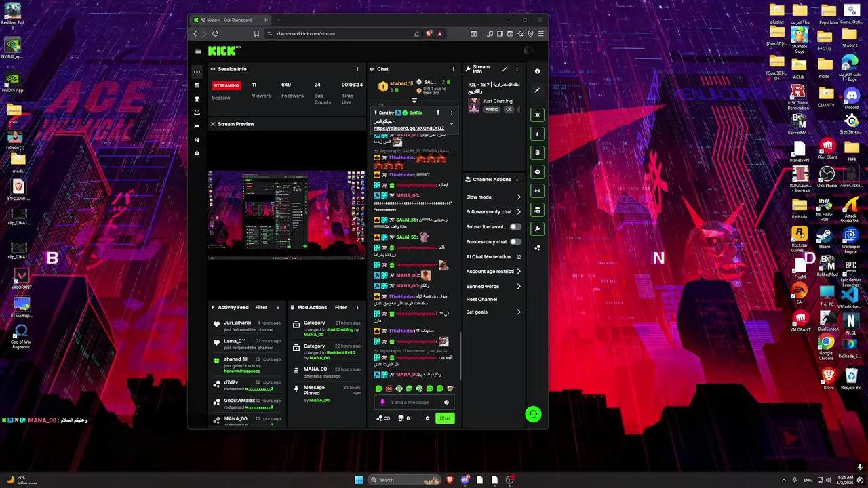
Task: Toggle the Mod Actions note widget button
Action: 537,152
